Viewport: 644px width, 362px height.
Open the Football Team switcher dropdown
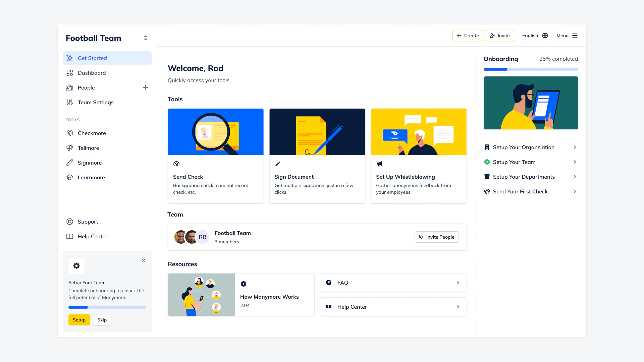click(146, 38)
